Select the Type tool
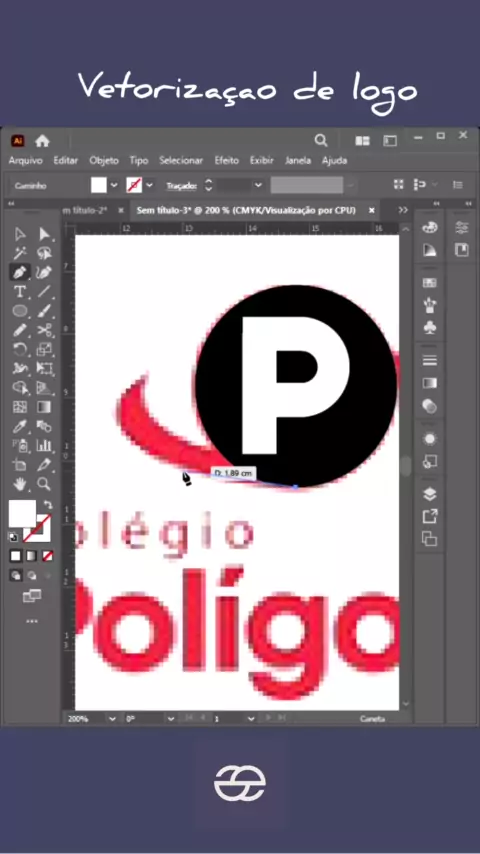Image resolution: width=480 pixels, height=854 pixels. tap(20, 291)
